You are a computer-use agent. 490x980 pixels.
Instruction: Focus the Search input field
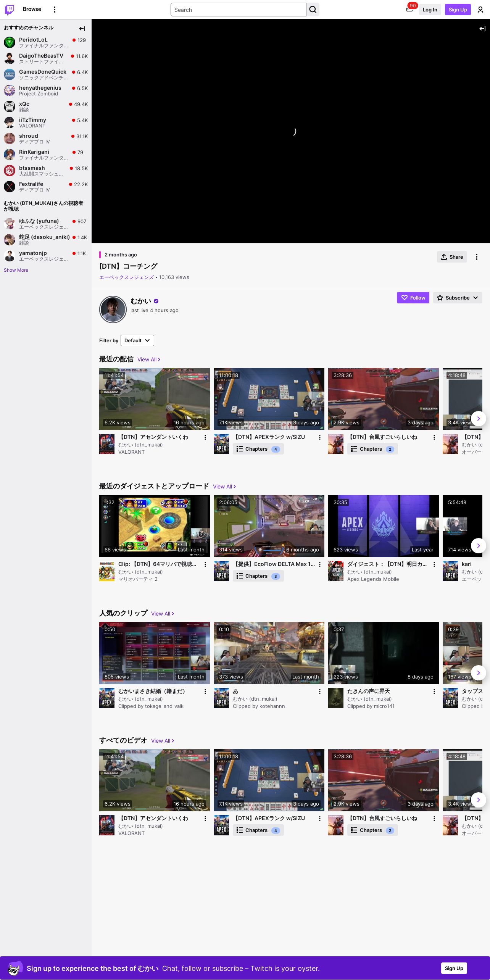[x=239, y=10]
